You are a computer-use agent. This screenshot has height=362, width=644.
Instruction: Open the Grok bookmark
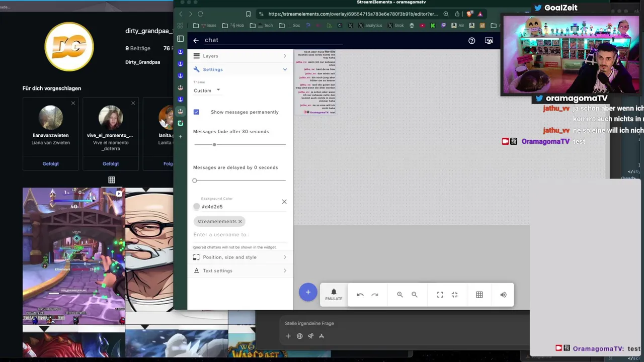pos(395,26)
